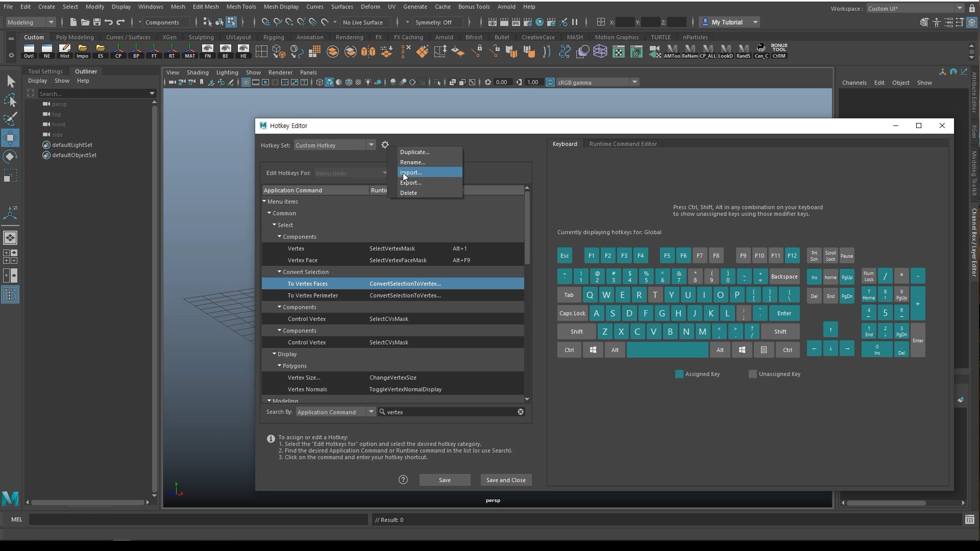
Task: Open the Hotkey Set Custom Hotkey dropdown
Action: [x=335, y=145]
